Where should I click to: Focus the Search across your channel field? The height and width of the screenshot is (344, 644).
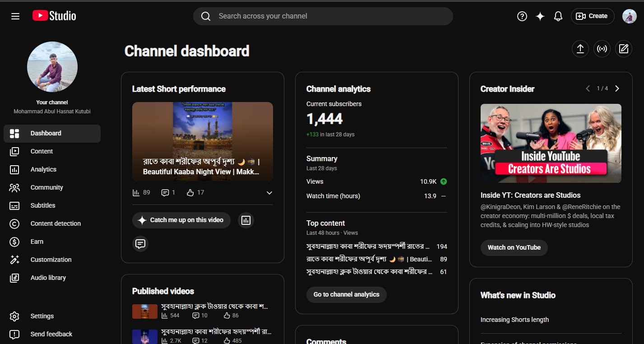(x=323, y=16)
